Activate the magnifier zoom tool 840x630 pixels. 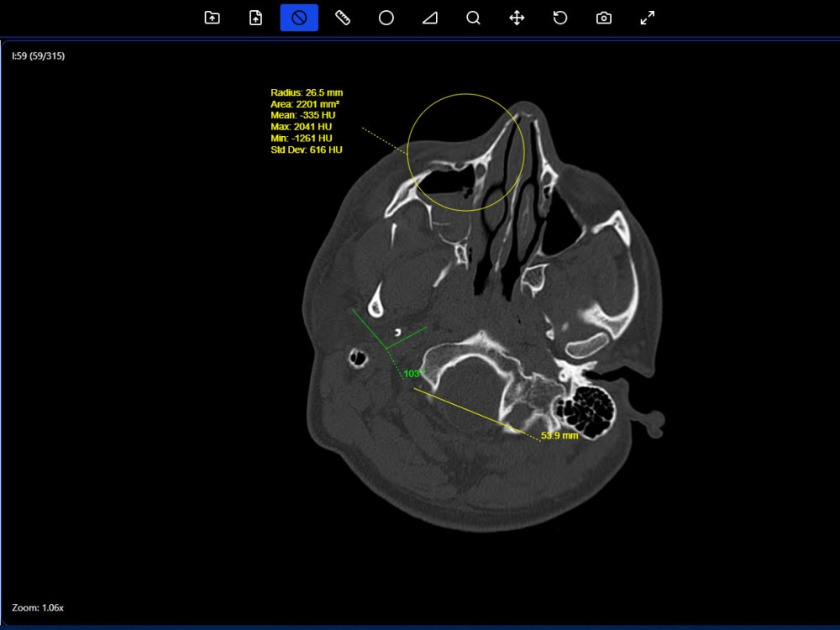pos(473,18)
